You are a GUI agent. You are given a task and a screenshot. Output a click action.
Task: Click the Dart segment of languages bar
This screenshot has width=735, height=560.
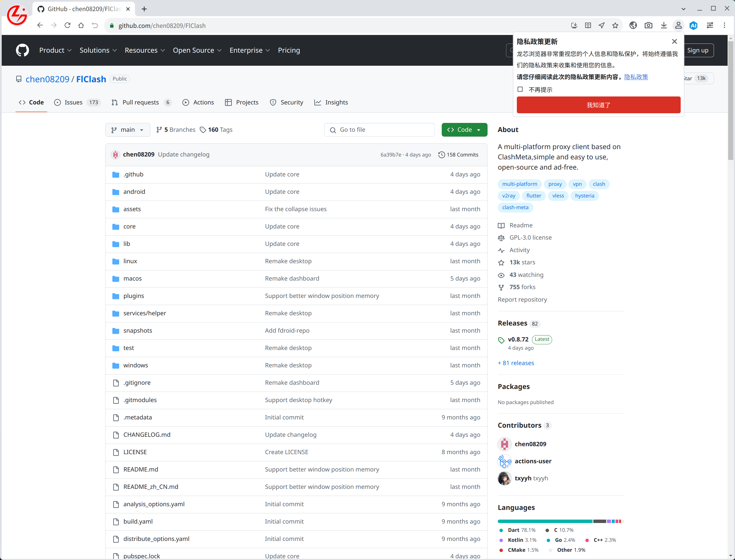(x=545, y=521)
